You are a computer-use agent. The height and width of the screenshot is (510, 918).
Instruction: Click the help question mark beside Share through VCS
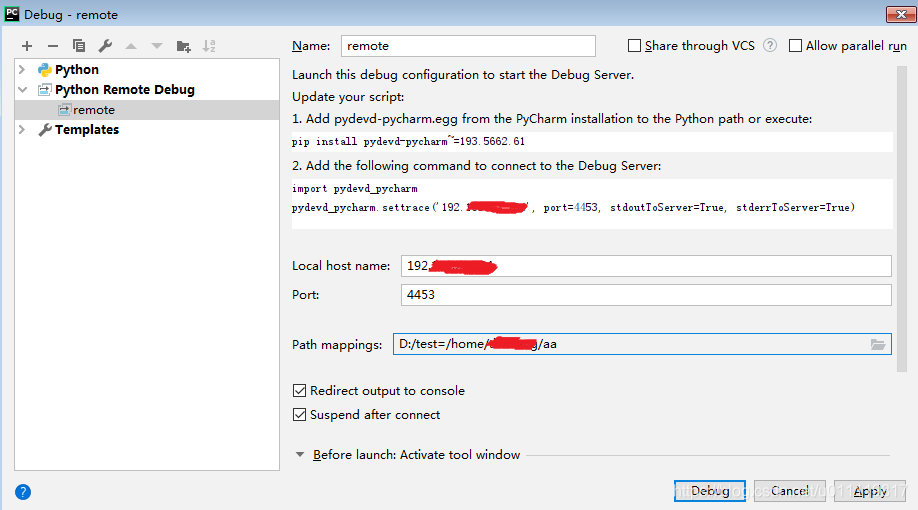770,45
